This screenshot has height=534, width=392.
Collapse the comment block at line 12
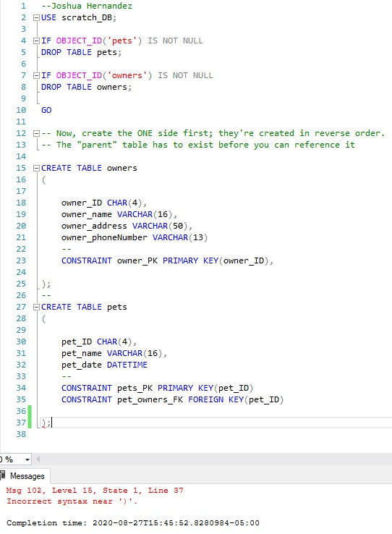tap(36, 133)
